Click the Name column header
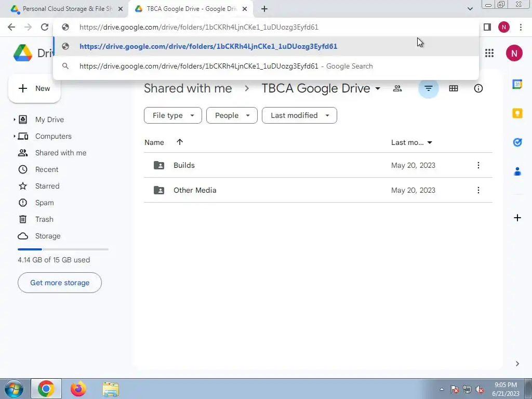 point(154,142)
